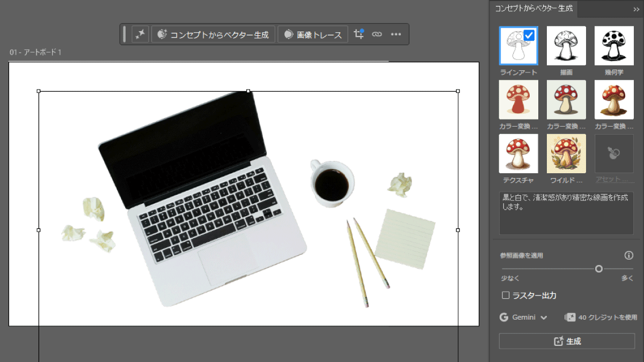Click the 参照画像を適用 slider handle

click(599, 269)
